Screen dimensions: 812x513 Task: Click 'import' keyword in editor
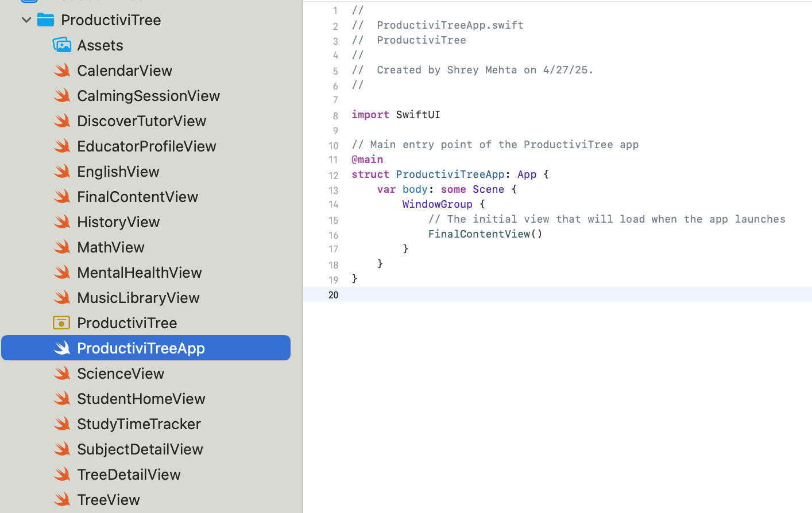370,114
